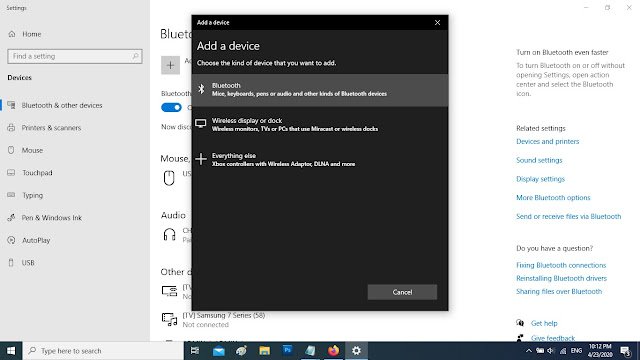Image resolution: width=640 pixels, height=360 pixels.
Task: Open Fixing Bluetooth connections link
Action: tap(561, 265)
